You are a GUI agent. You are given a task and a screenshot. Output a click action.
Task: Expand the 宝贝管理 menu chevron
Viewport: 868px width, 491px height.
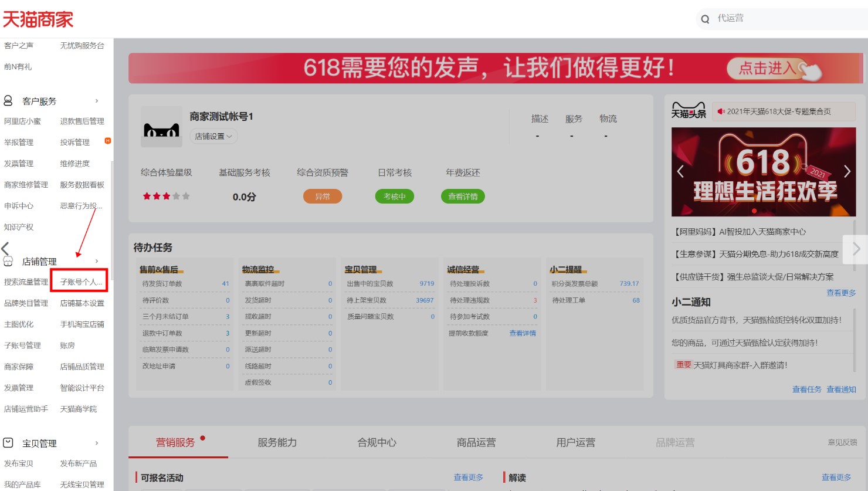[97, 443]
